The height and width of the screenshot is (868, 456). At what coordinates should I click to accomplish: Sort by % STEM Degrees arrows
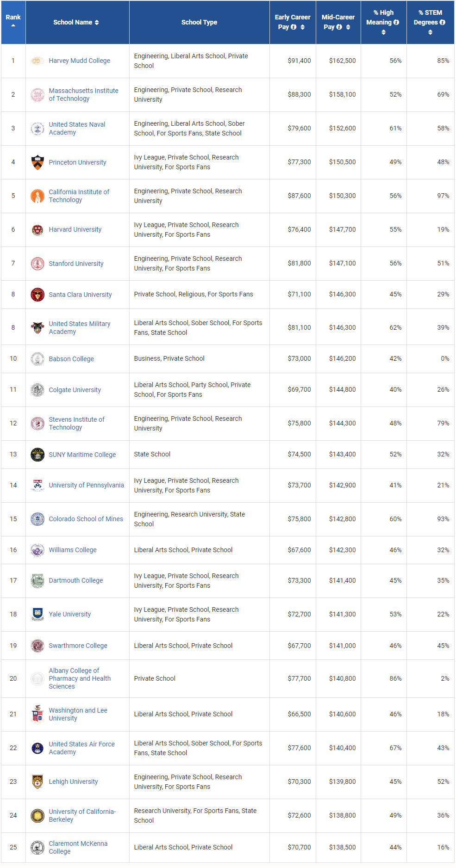pyautogui.click(x=430, y=32)
